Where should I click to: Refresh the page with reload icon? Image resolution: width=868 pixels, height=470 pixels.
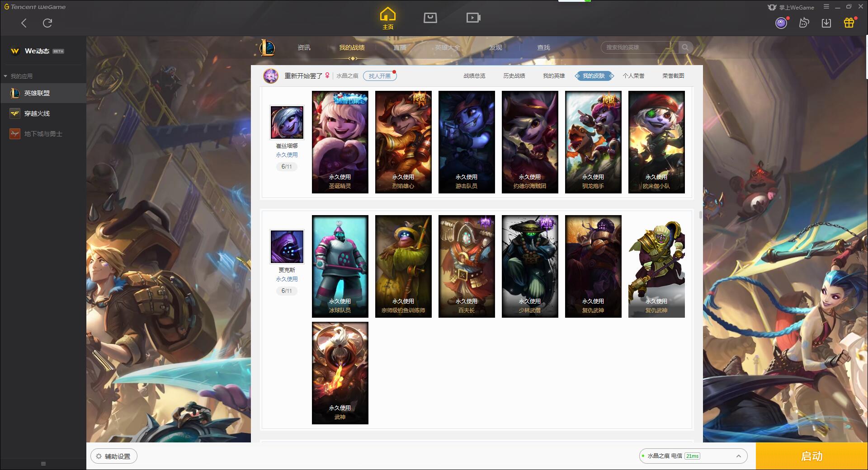point(47,23)
